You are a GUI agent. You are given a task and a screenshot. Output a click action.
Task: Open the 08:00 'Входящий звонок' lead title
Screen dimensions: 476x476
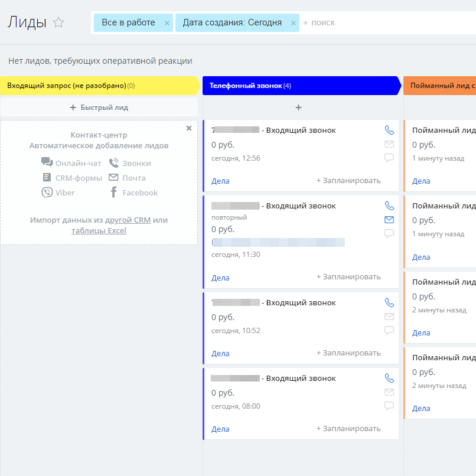point(273,378)
